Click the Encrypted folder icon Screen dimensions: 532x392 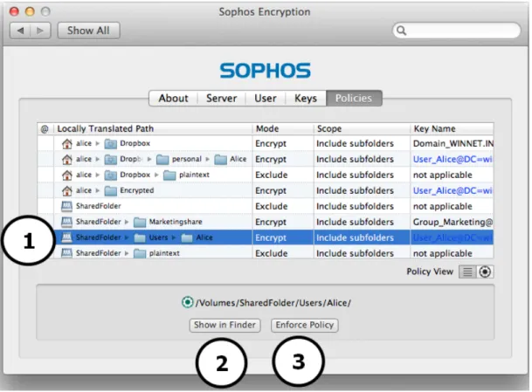(x=111, y=191)
